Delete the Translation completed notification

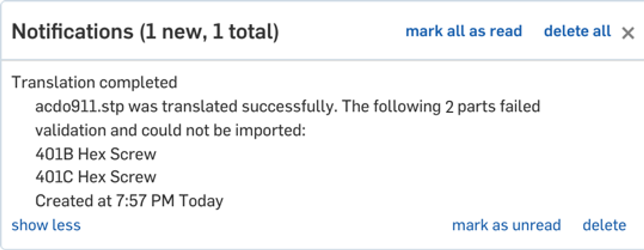coord(604,225)
